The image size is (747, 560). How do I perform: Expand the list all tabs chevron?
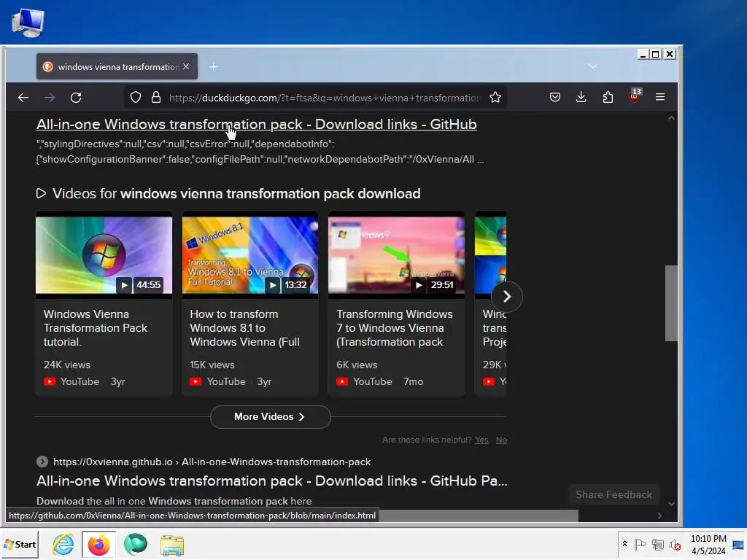tap(592, 66)
